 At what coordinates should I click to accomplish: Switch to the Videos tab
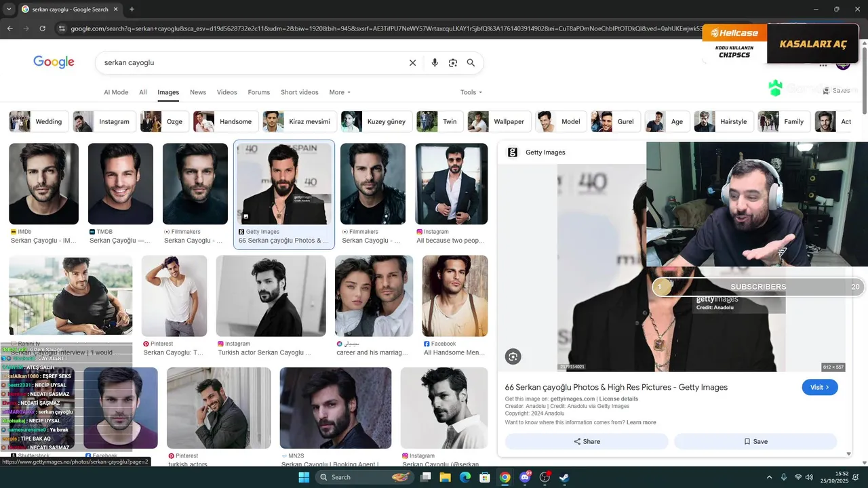point(227,92)
